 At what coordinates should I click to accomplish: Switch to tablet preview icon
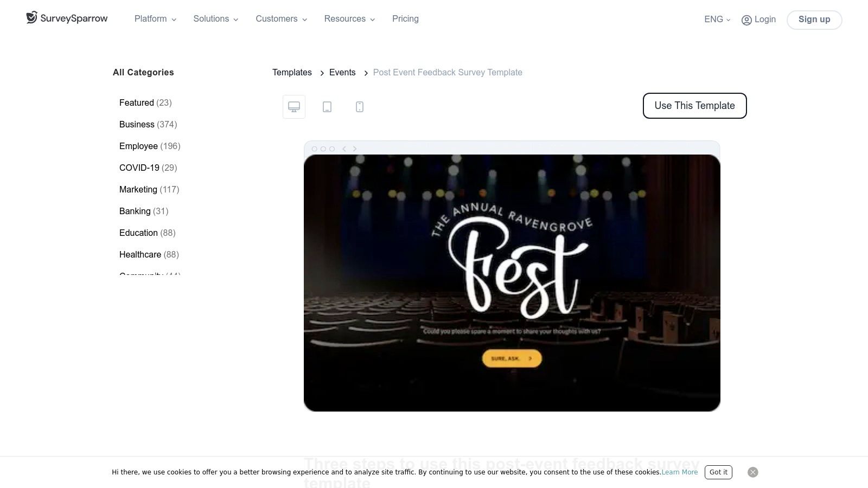coord(327,107)
